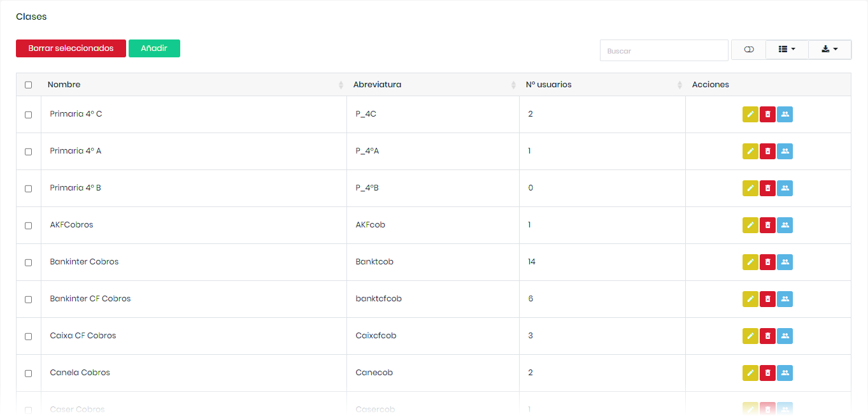Expand the export download dropdown
The image size is (868, 416).
829,50
